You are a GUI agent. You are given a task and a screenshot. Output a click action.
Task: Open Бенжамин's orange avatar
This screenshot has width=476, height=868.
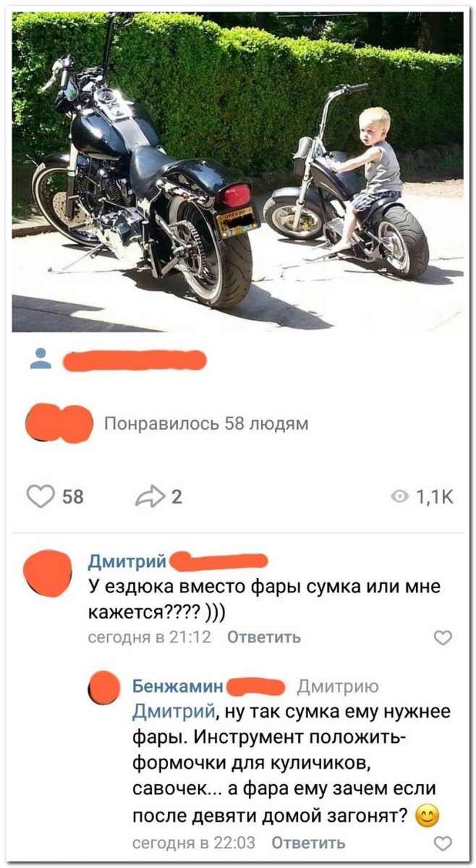pyautogui.click(x=105, y=687)
